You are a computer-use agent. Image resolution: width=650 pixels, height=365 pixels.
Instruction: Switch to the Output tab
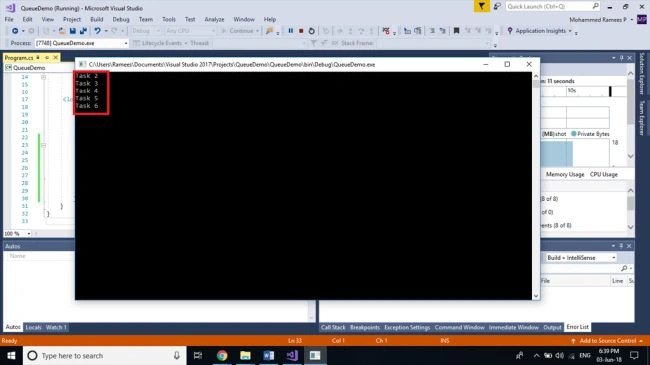(x=552, y=327)
